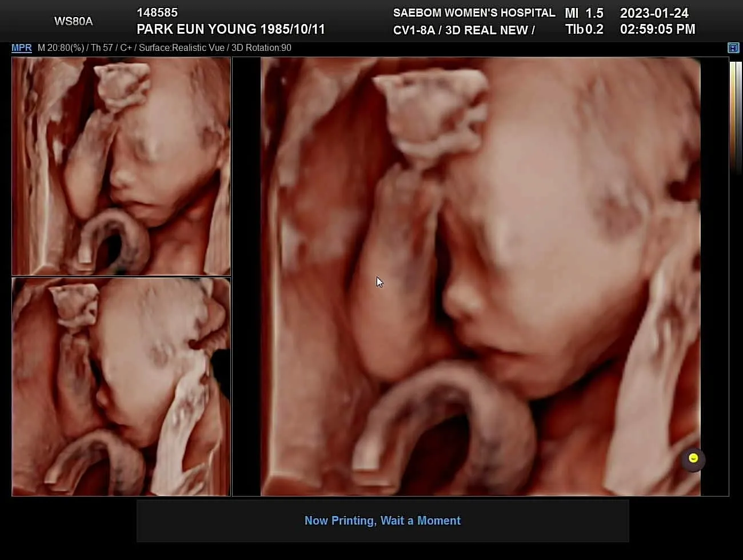Click the MI 1.5 value
Screen dimensions: 743x560
click(584, 13)
